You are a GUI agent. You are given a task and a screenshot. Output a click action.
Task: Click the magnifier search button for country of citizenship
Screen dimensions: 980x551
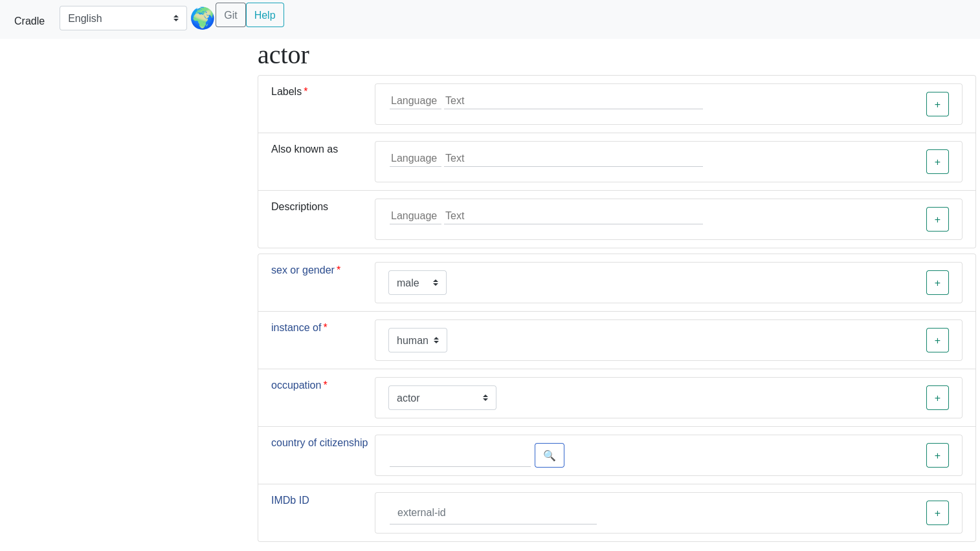[x=550, y=455]
